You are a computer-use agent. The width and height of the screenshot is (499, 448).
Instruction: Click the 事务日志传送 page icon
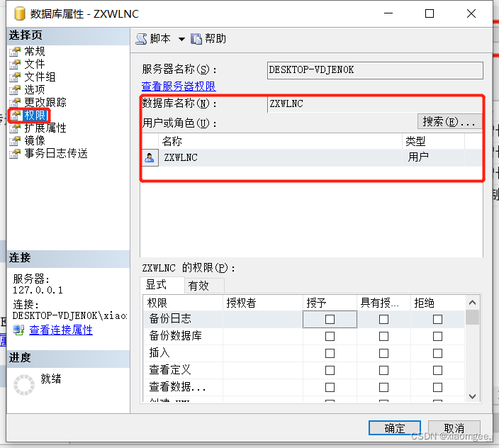click(x=15, y=153)
